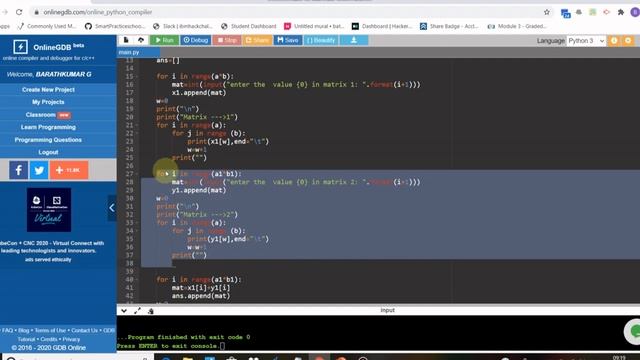This screenshot has height=360, width=640.
Task: Click the upload file icon in editor toolbar
Action: tap(141, 40)
